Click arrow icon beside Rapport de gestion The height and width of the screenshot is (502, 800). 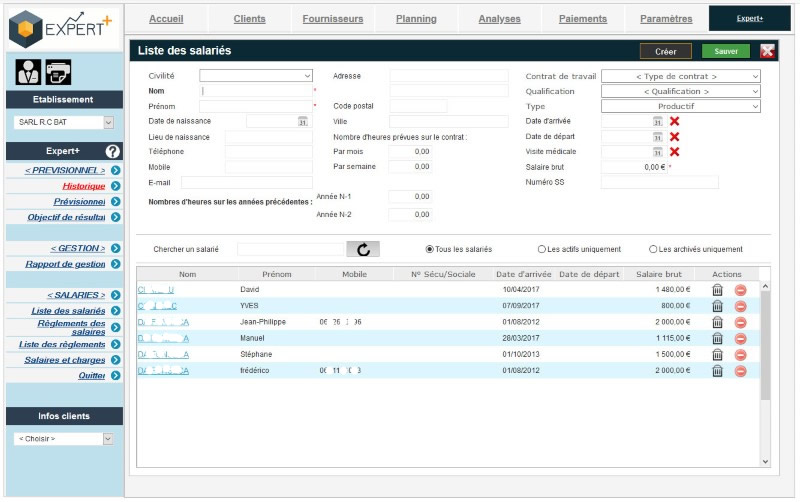pyautogui.click(x=116, y=264)
